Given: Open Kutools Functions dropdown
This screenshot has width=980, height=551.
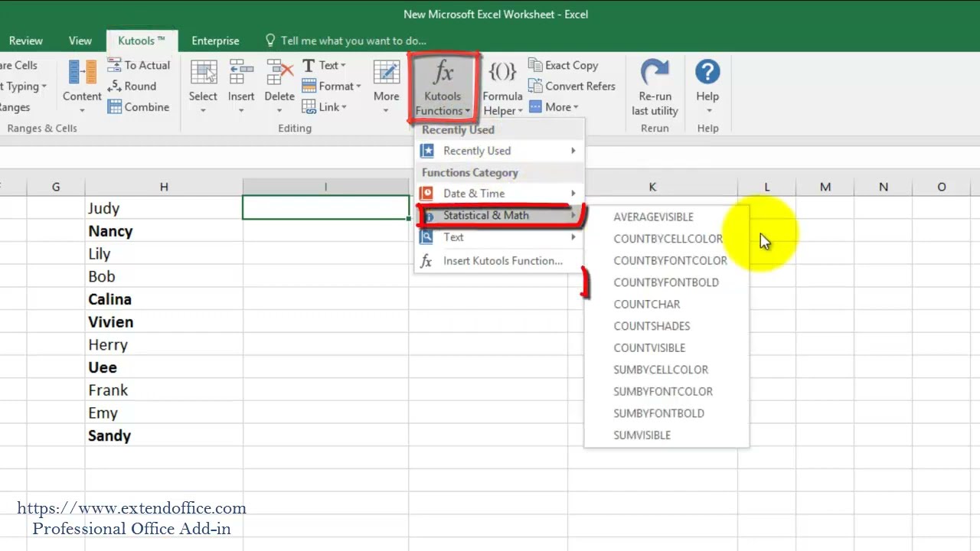Looking at the screenshot, I should 443,87.
